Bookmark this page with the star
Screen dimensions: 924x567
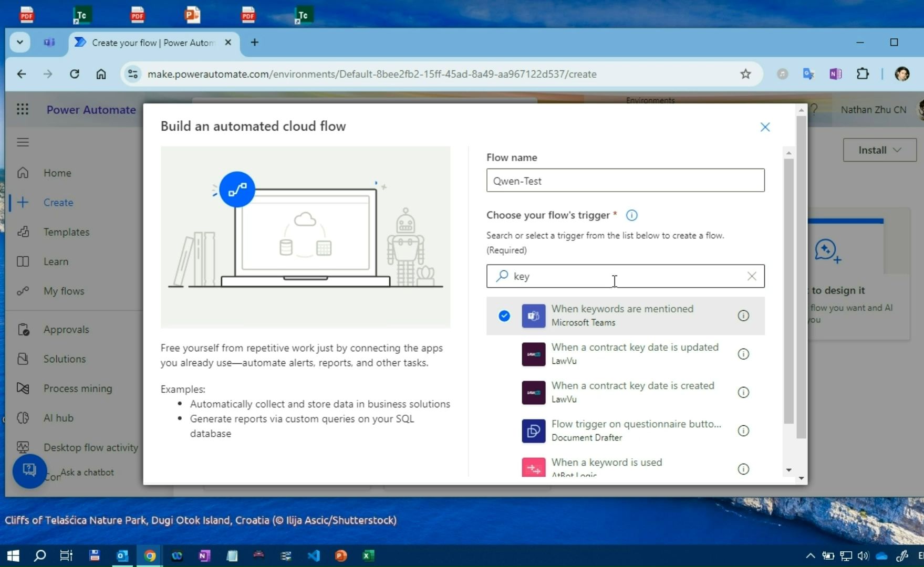click(x=745, y=74)
